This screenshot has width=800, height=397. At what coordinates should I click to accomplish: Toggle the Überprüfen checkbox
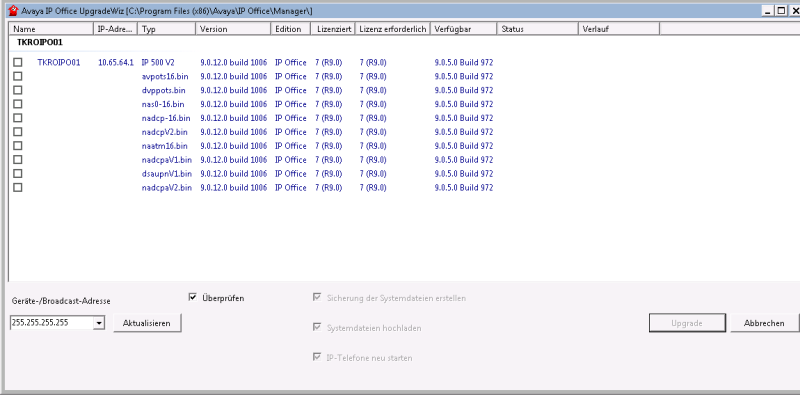tap(192, 297)
